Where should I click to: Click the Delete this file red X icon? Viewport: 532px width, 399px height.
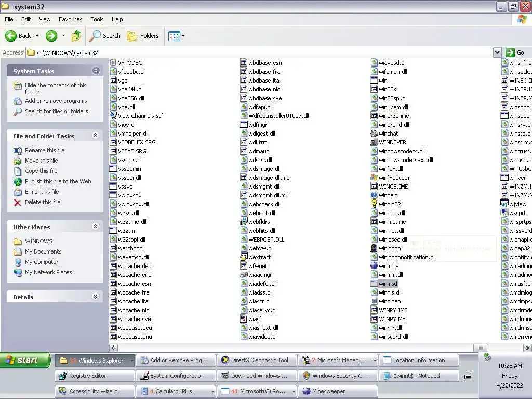18,203
